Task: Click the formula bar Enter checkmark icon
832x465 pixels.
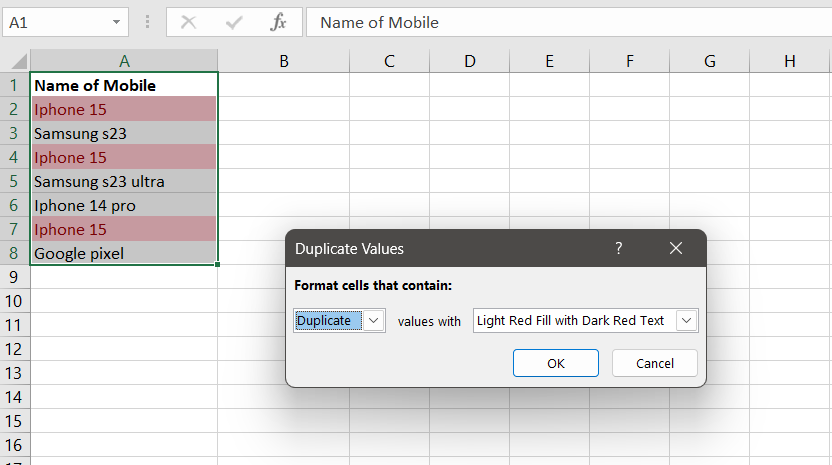Action: coord(234,22)
